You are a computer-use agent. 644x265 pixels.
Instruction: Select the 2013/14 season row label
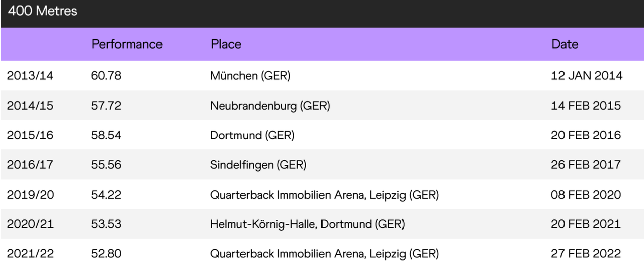(30, 76)
